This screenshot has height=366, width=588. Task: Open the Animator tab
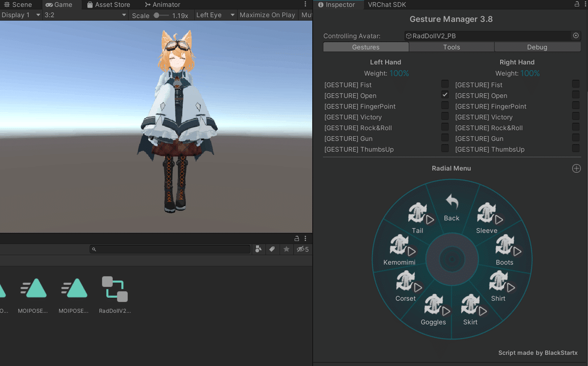(x=162, y=4)
